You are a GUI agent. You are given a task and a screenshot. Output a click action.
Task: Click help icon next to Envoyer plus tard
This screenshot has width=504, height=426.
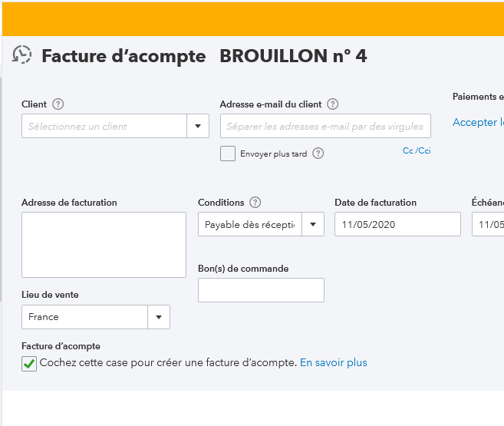[318, 154]
